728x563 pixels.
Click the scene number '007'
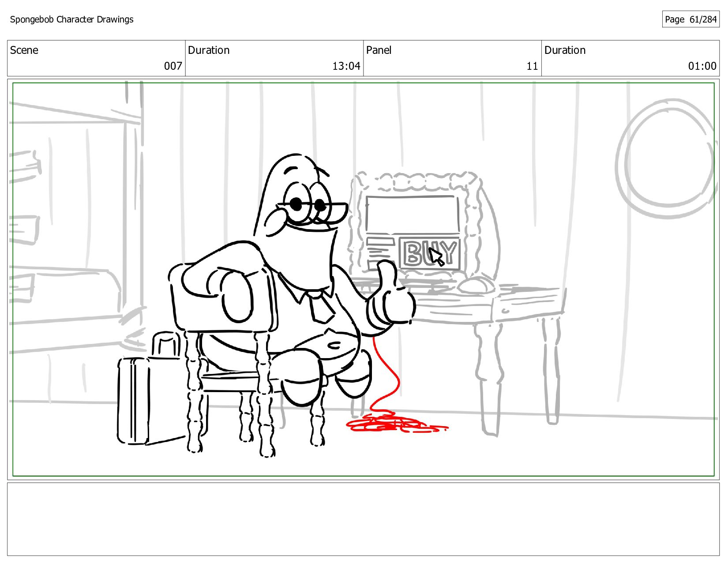[x=173, y=66]
